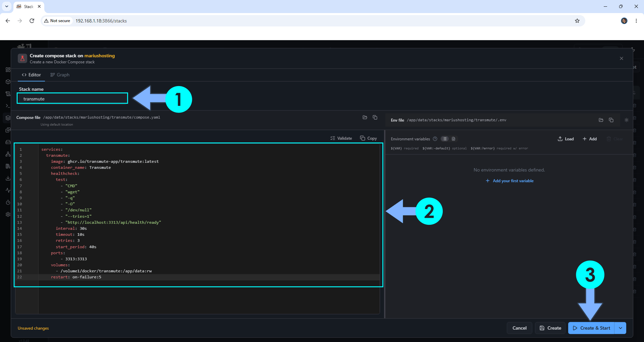
Task: Load environment variables from file
Action: 566,139
